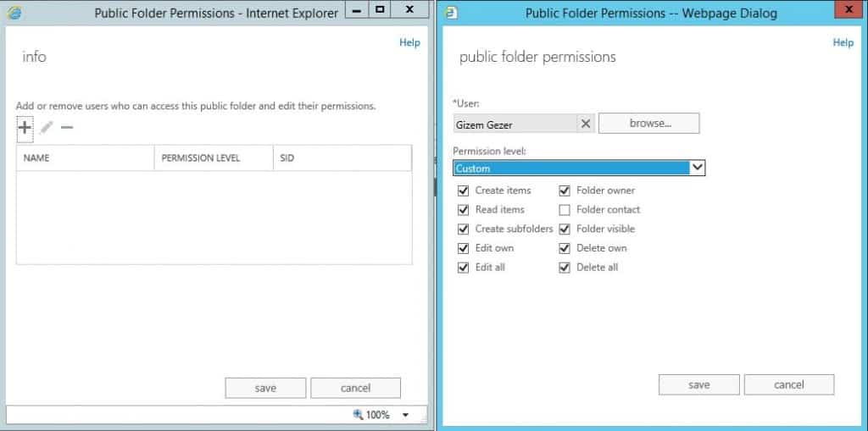Click the plus icon to add user

(x=25, y=128)
